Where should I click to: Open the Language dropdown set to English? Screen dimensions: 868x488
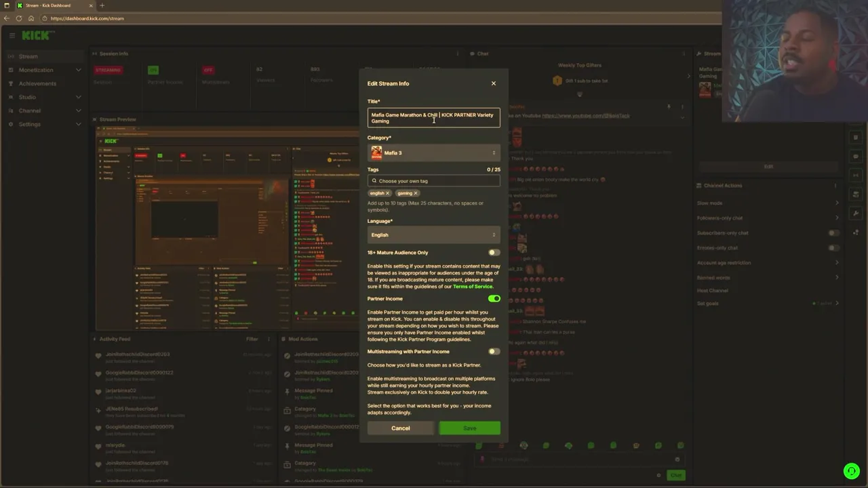point(434,235)
